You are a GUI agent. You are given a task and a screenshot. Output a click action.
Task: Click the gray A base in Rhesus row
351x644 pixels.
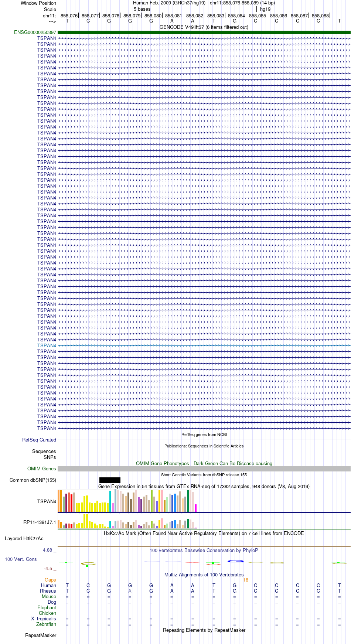pyautogui.click(x=130, y=591)
